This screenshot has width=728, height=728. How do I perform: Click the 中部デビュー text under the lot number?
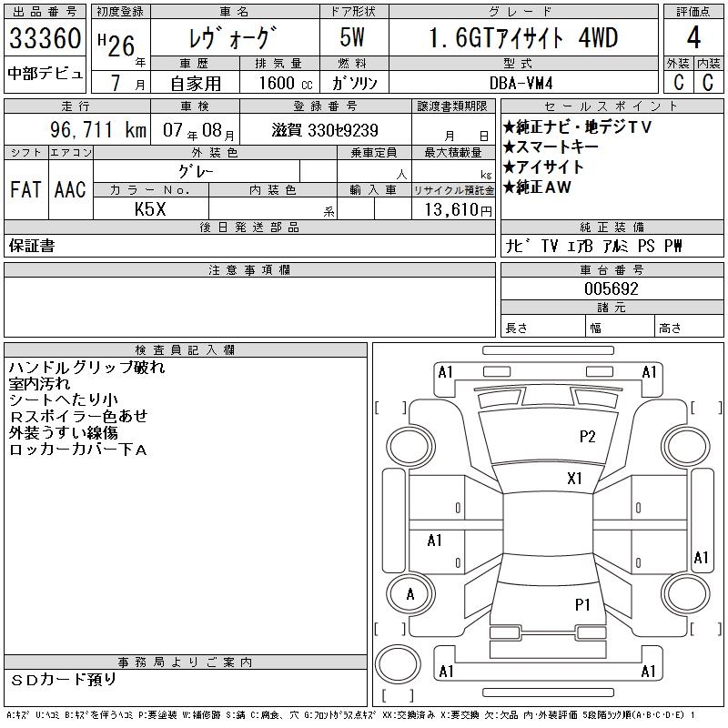coord(45,74)
